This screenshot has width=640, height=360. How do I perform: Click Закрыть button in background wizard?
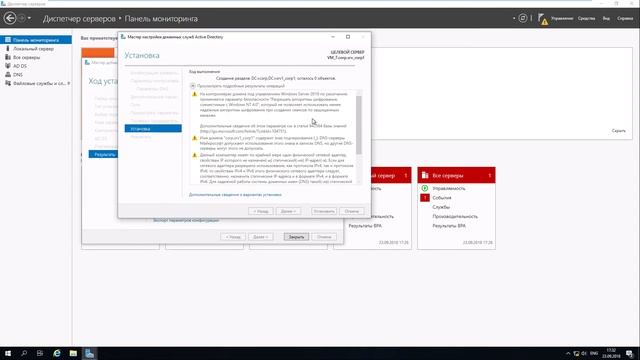click(x=296, y=237)
